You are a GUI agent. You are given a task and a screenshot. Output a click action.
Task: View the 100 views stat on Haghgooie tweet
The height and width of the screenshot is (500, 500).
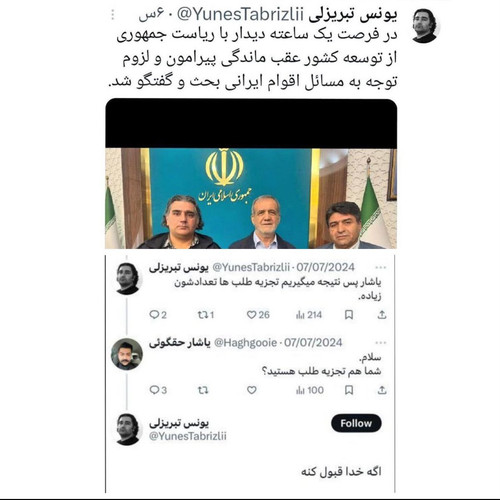(x=310, y=390)
